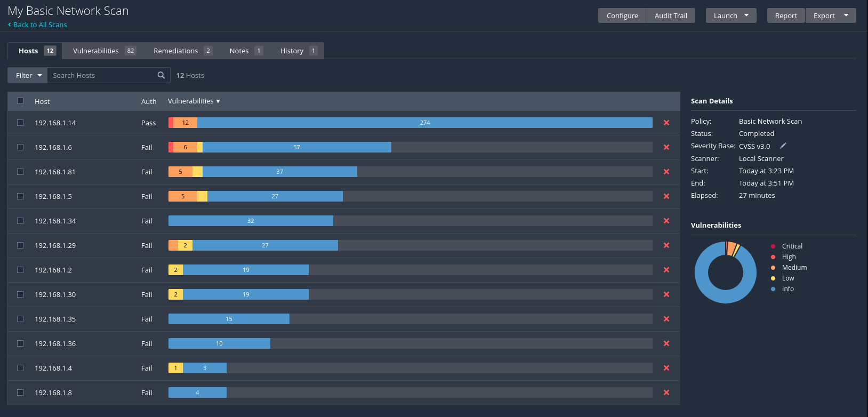Open the Export dropdown

(x=830, y=15)
